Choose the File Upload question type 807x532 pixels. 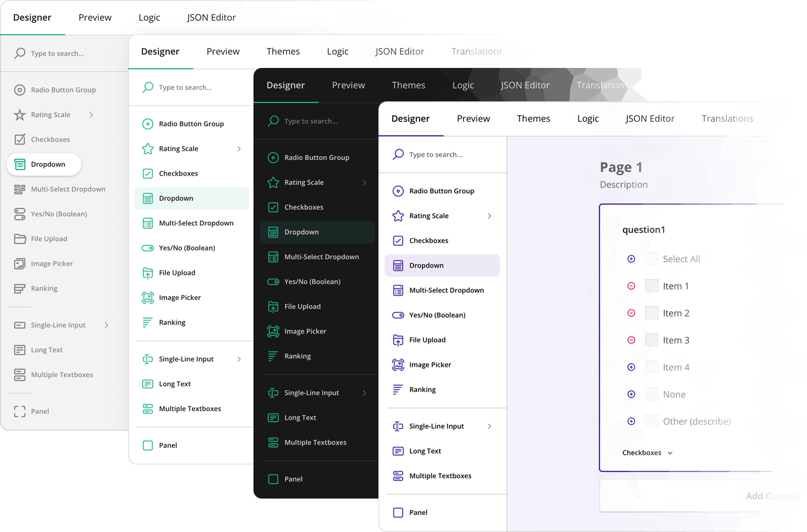click(426, 340)
